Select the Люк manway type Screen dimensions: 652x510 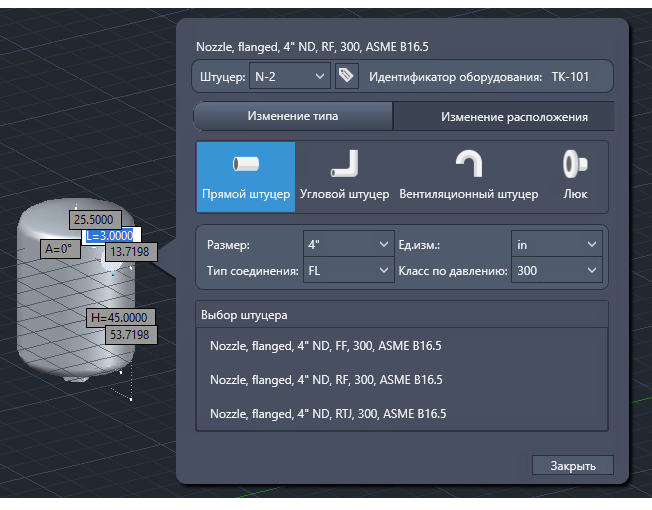pos(575,177)
